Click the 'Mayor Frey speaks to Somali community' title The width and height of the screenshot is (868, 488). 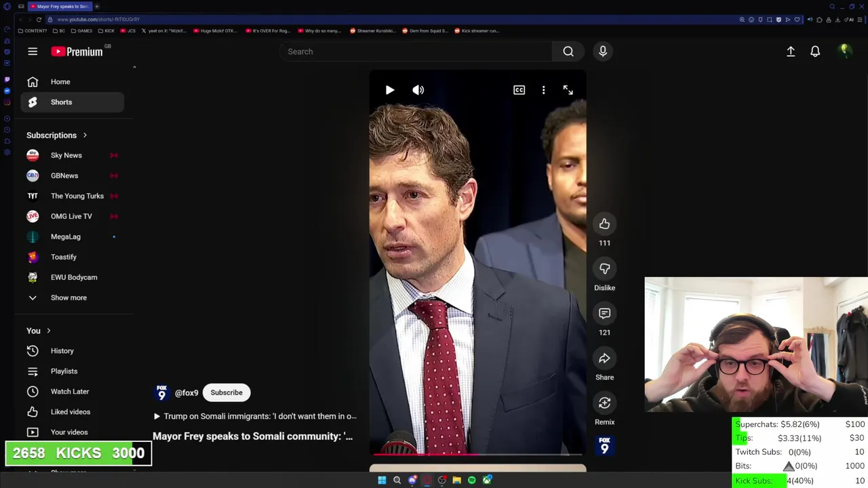[x=252, y=436]
